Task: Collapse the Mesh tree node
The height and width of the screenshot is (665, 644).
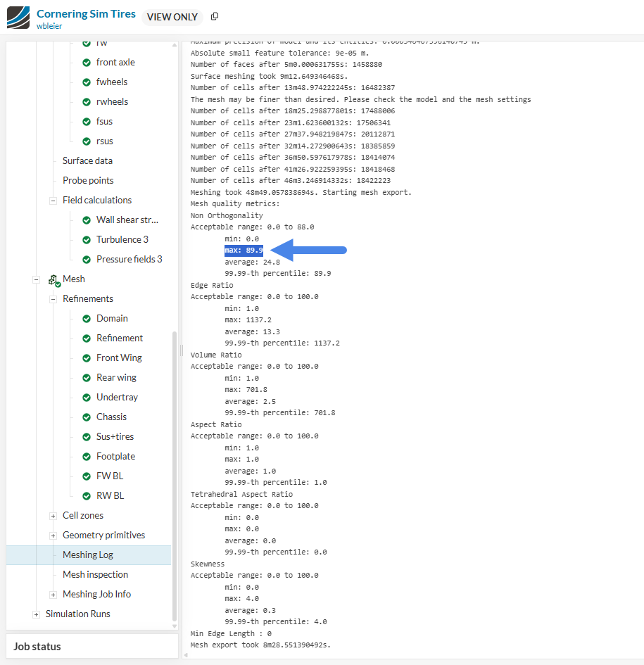Action: [x=37, y=279]
